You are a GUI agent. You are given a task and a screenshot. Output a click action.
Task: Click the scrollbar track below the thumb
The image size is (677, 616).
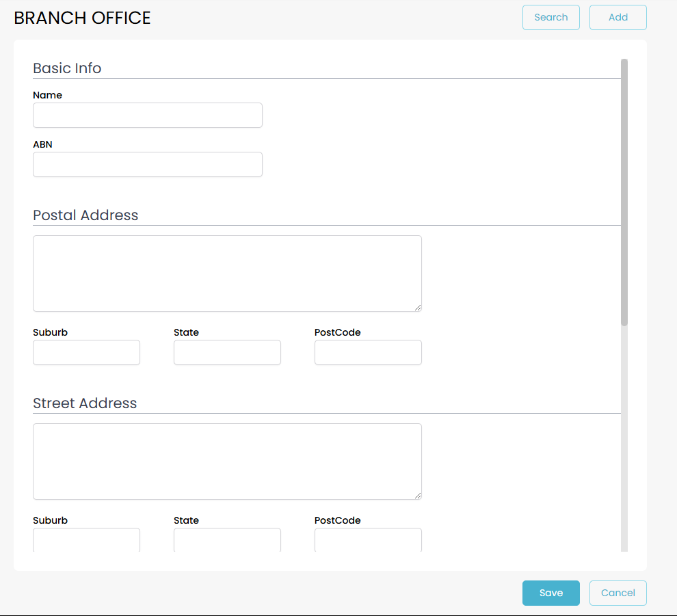(x=624, y=438)
